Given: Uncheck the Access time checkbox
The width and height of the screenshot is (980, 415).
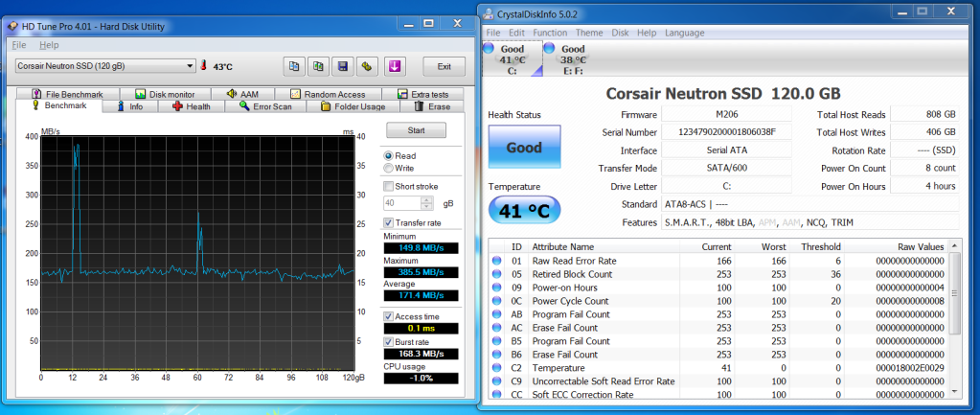Looking at the screenshot, I should [388, 316].
